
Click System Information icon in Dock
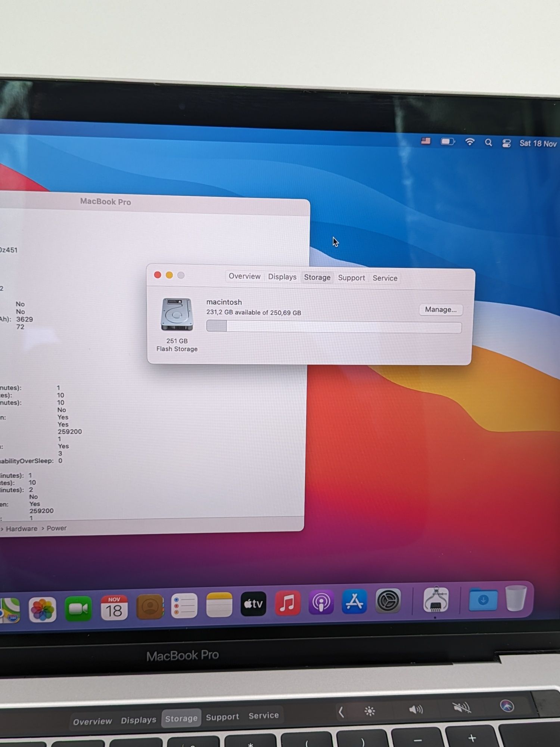pyautogui.click(x=436, y=599)
